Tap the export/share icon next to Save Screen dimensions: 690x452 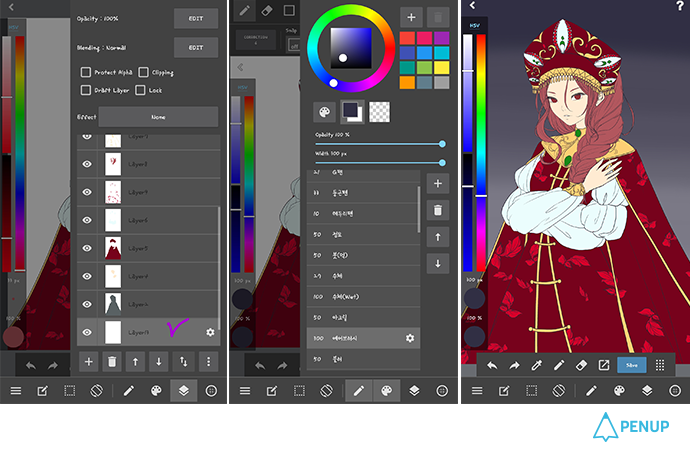(x=604, y=365)
